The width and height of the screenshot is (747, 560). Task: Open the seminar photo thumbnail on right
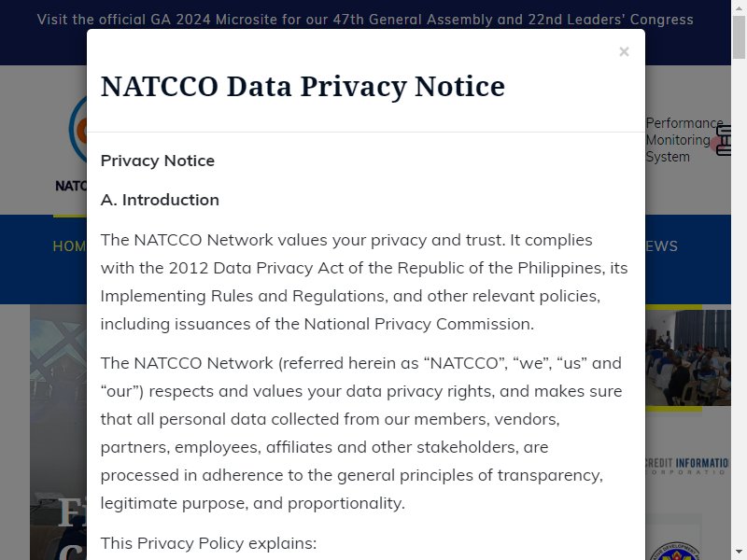pyautogui.click(x=688, y=358)
